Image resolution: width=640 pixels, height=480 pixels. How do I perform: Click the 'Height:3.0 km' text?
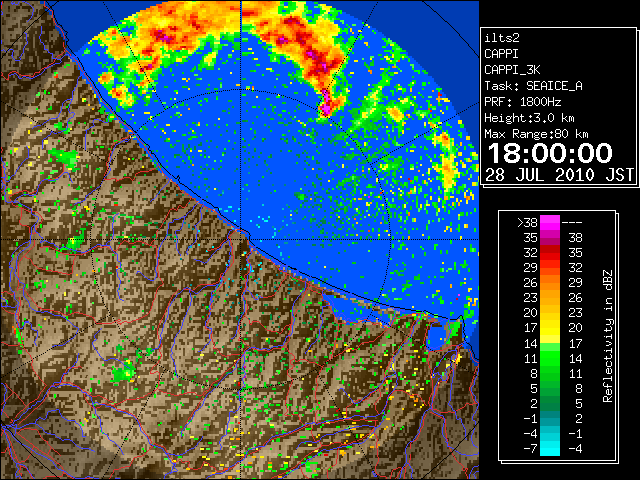click(529, 118)
